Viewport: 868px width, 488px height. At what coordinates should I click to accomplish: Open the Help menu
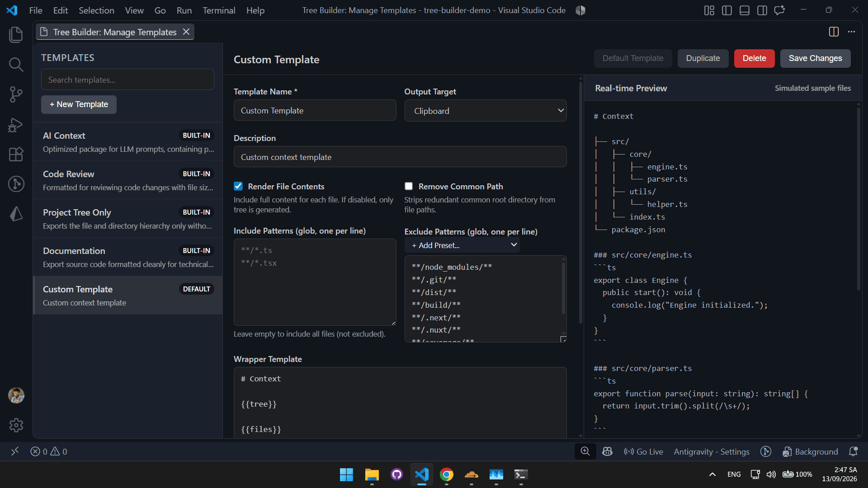pyautogui.click(x=255, y=10)
